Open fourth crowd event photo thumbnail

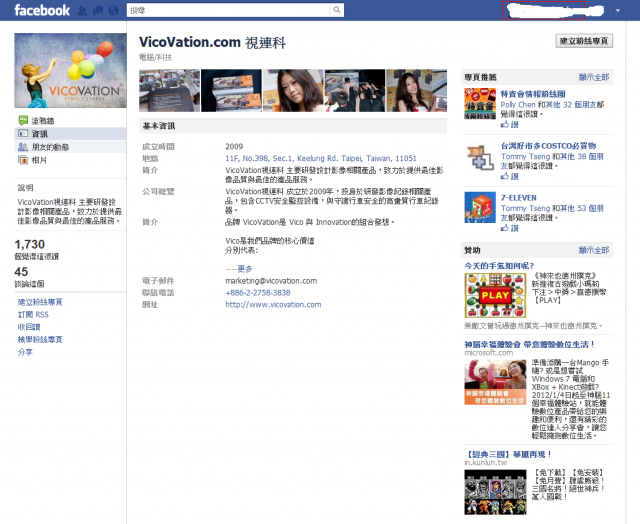(x=355, y=90)
